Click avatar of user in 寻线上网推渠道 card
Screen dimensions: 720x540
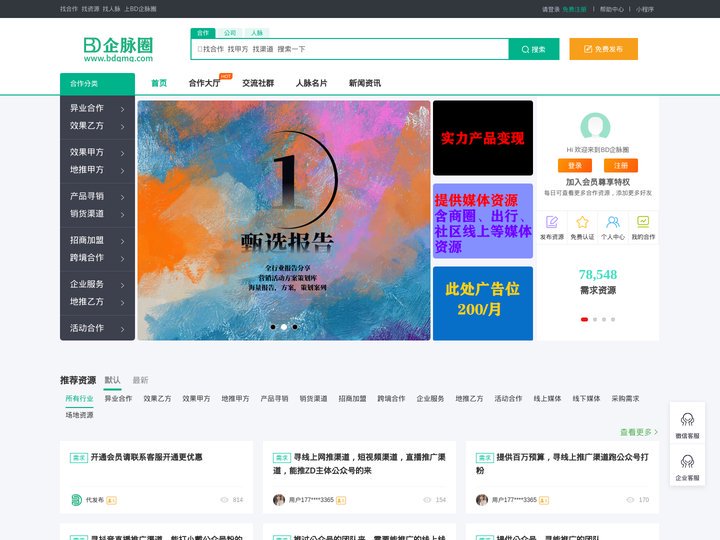279,500
